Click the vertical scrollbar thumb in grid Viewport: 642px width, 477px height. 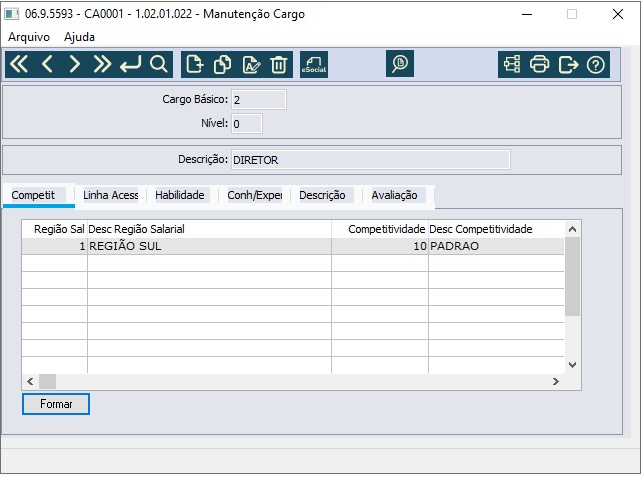pos(572,276)
